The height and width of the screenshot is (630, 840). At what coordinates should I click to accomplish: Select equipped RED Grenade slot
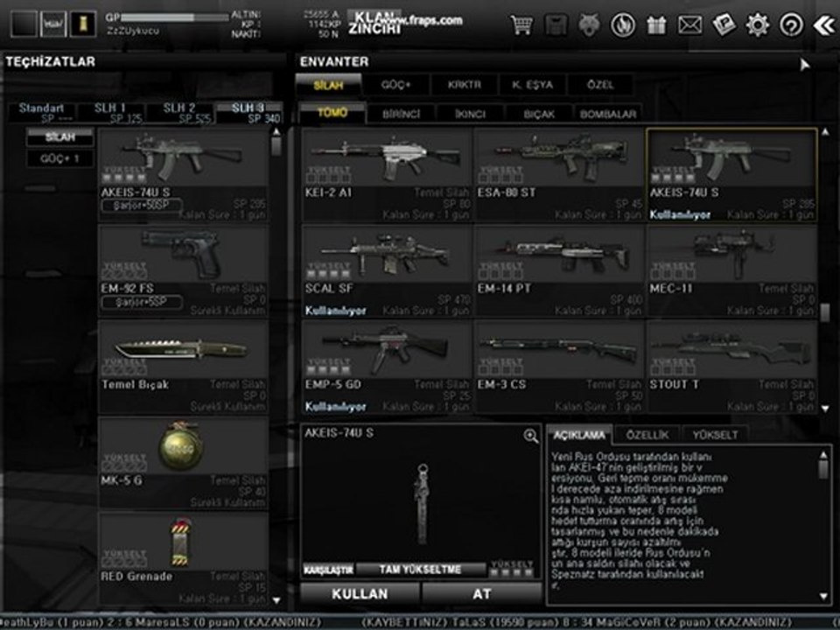pyautogui.click(x=183, y=559)
